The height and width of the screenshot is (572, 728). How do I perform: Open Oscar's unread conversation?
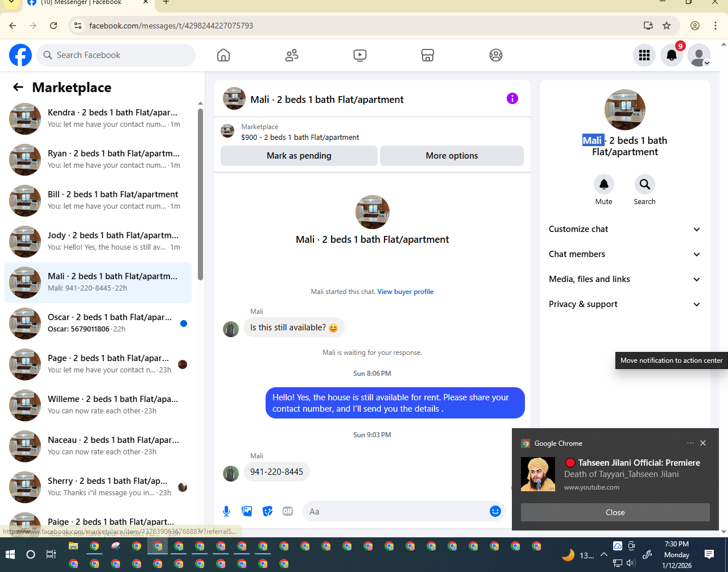98,324
